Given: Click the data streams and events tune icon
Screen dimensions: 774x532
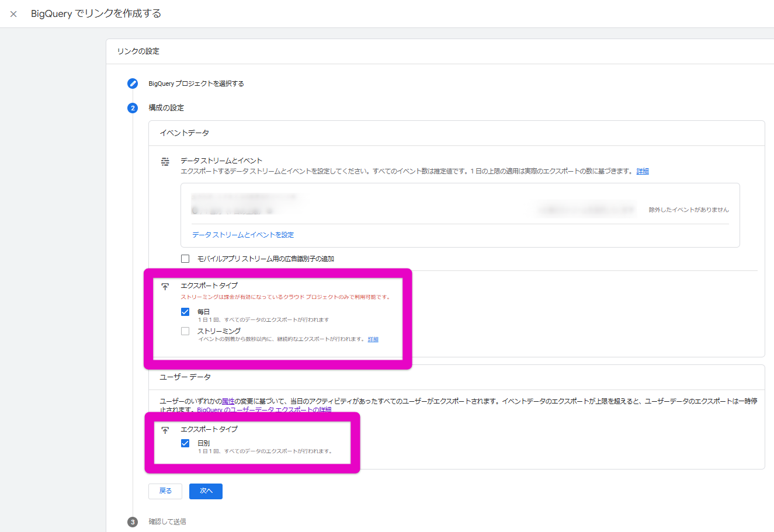Looking at the screenshot, I should point(165,161).
